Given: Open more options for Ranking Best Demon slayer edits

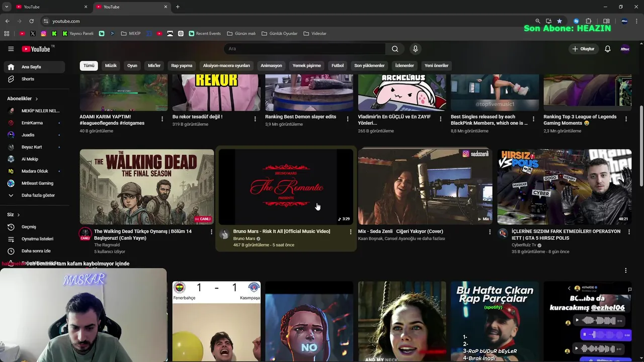Looking at the screenshot, I should pos(348,119).
